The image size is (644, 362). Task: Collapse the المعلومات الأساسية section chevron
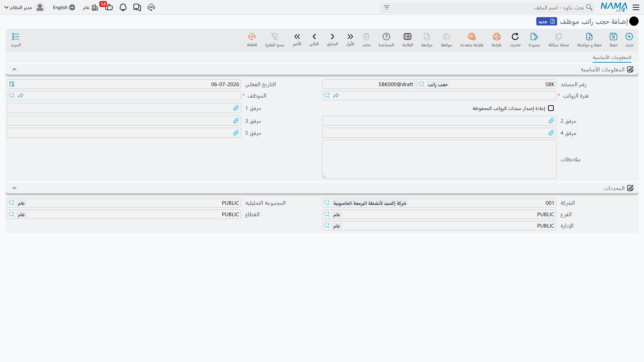pyautogui.click(x=14, y=69)
